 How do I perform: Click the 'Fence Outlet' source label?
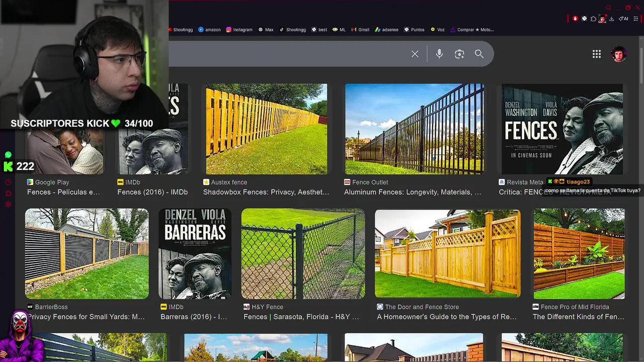click(370, 183)
